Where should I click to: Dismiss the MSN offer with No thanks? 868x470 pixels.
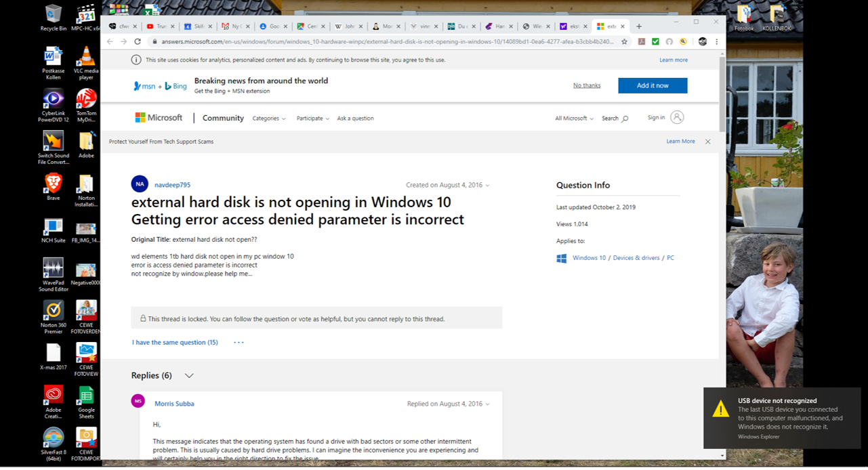(587, 85)
